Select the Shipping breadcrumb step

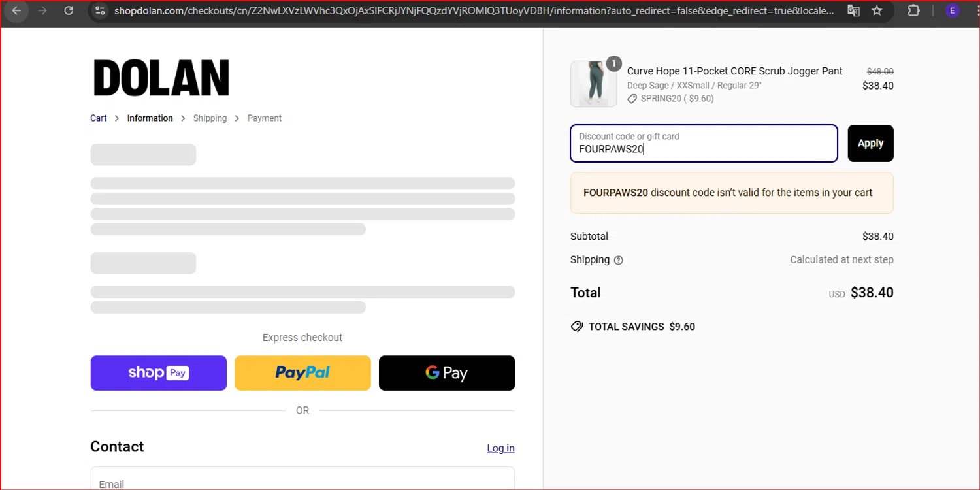click(x=210, y=118)
